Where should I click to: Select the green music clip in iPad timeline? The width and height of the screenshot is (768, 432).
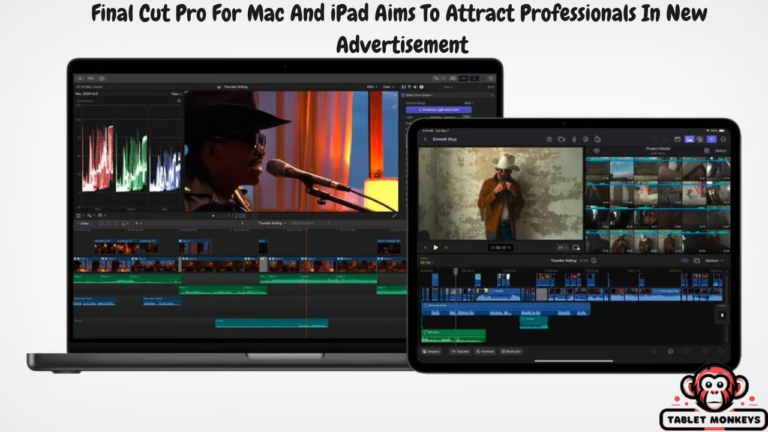click(x=454, y=336)
